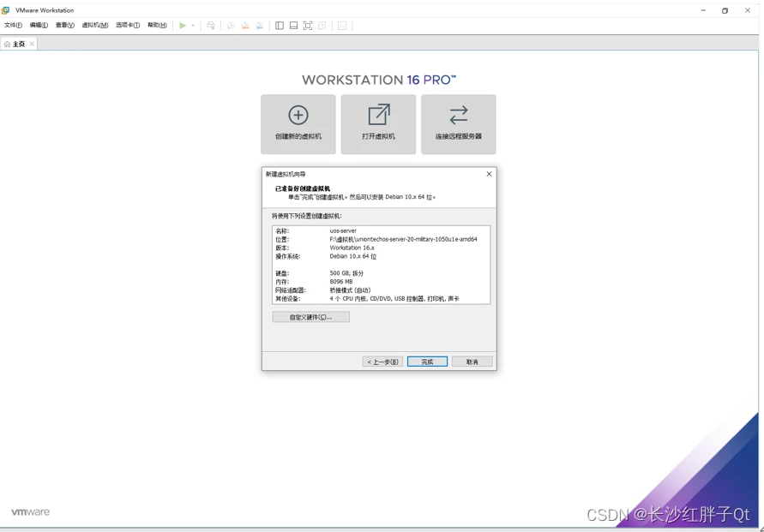Go back with 上一步(B) button

(382, 362)
